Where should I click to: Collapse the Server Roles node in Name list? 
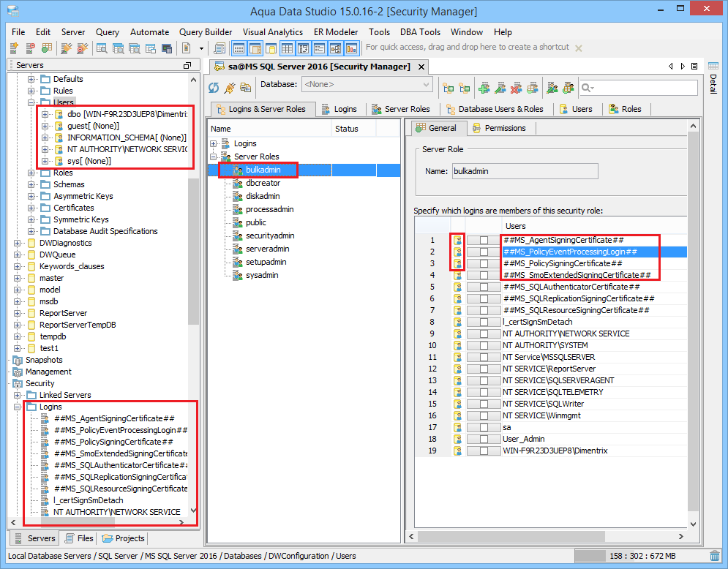214,157
